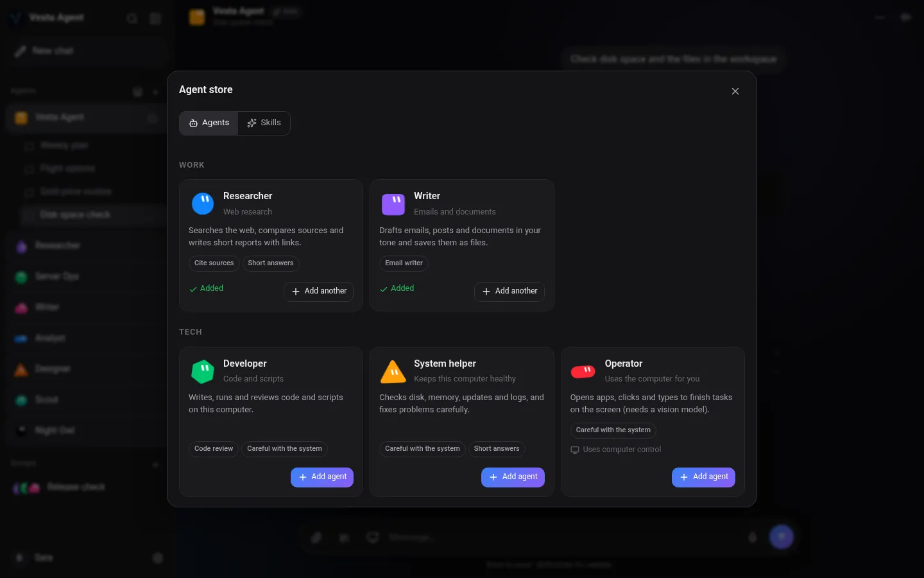Click the Email writer tag on Writer
The width and height of the screenshot is (924, 578).
point(404,263)
